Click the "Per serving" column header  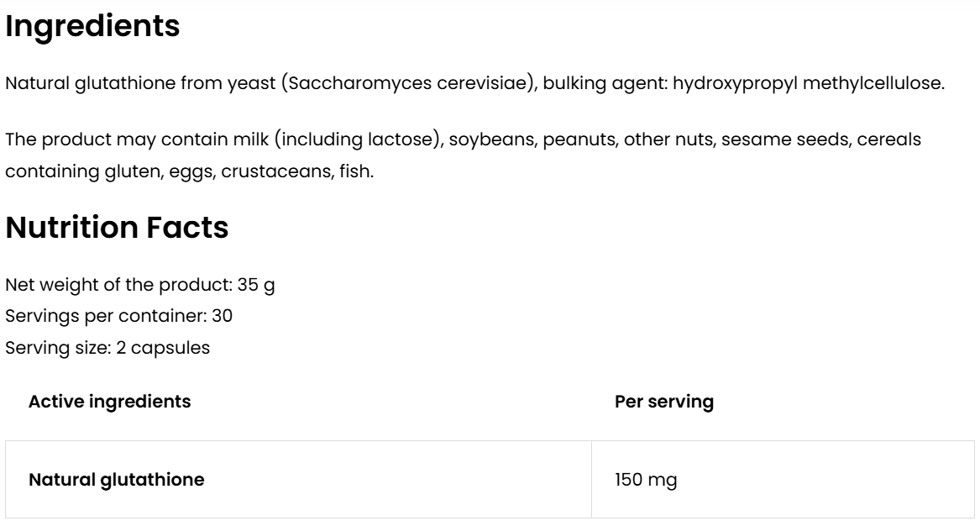(664, 402)
